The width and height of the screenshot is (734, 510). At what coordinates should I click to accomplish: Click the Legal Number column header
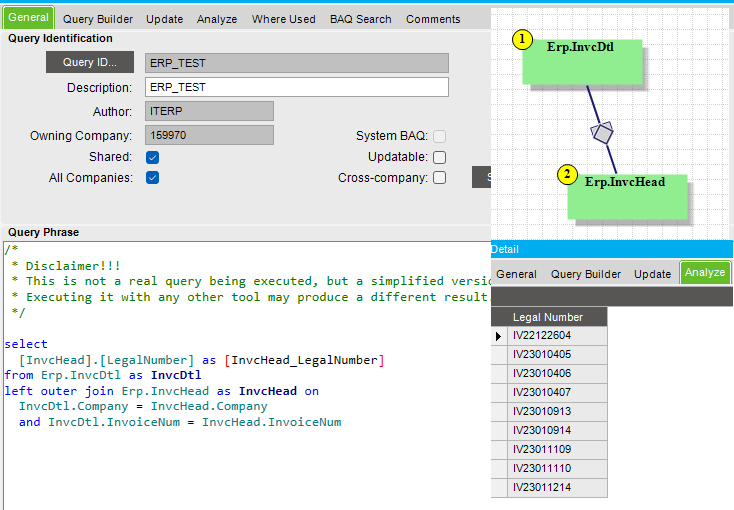click(x=549, y=317)
